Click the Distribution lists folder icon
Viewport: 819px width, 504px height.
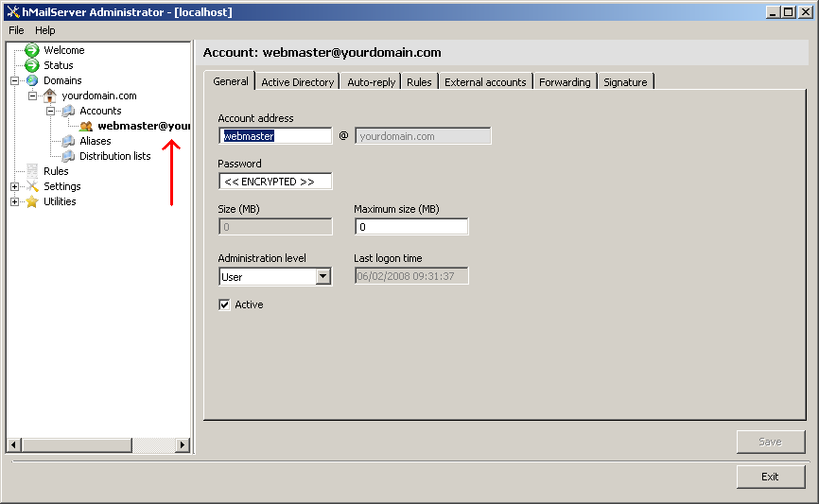(68, 156)
